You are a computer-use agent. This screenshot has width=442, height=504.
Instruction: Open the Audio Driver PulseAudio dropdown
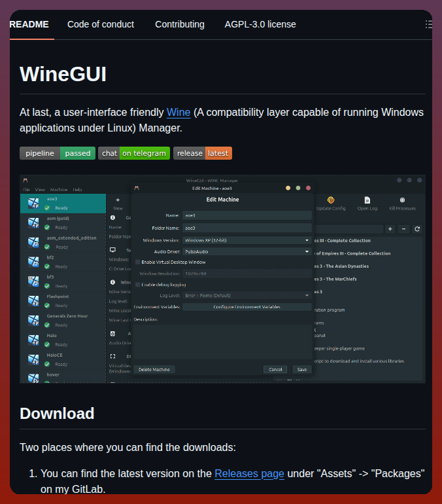[x=247, y=252]
